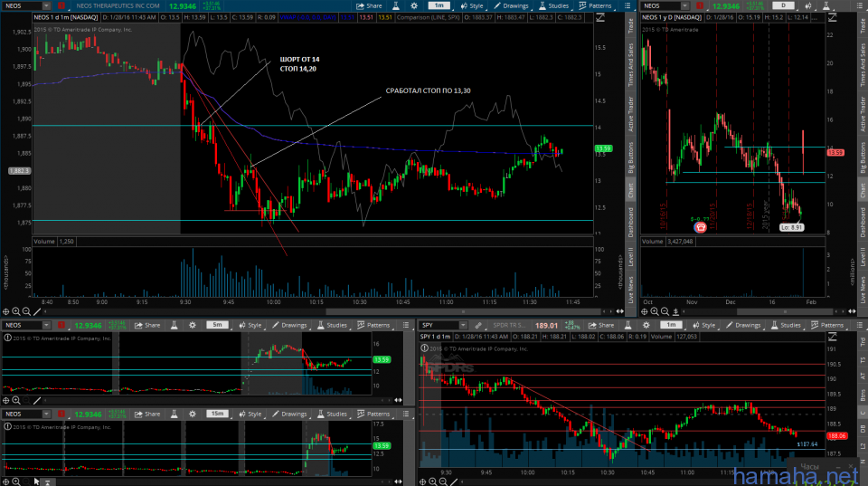868x486 pixels.
Task: Click expand icon on daily NEOS chart
Action: click(x=832, y=18)
